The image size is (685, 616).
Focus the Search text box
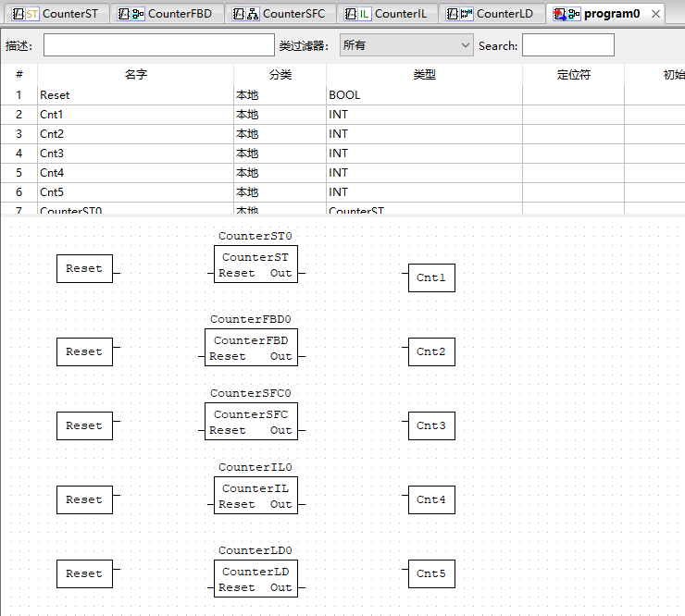[567, 45]
